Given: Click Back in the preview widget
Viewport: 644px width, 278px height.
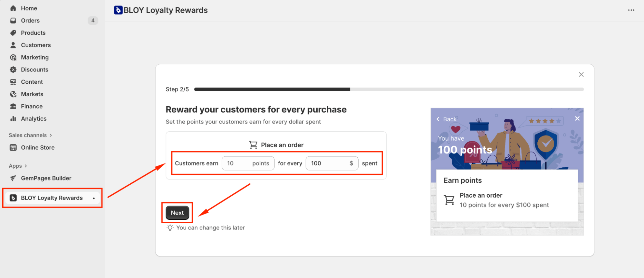Looking at the screenshot, I should (447, 119).
